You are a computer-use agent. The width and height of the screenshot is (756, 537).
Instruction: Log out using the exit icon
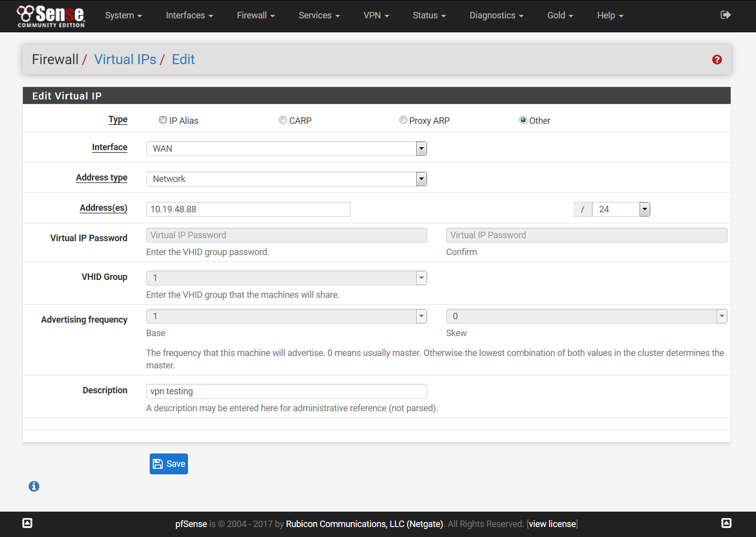725,15
